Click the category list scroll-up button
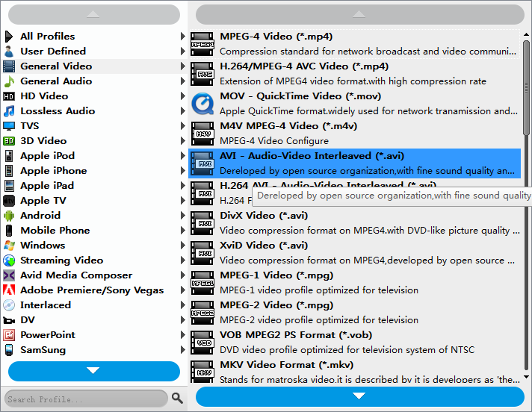 click(94, 15)
